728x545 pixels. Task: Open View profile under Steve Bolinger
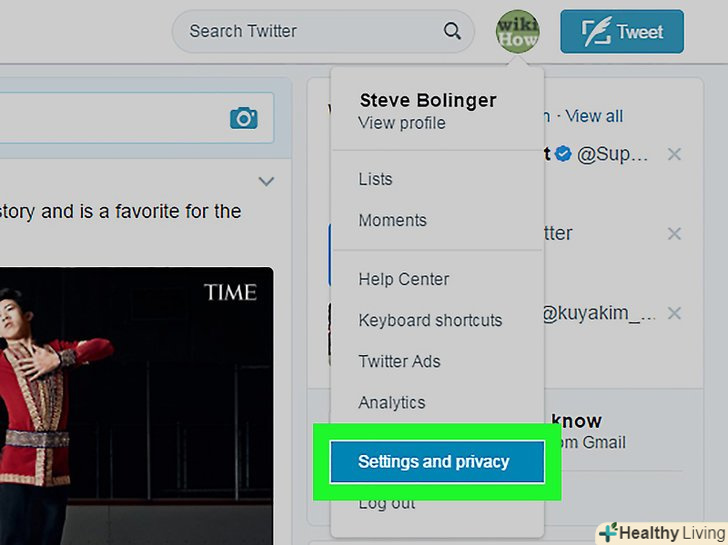pyautogui.click(x=402, y=123)
